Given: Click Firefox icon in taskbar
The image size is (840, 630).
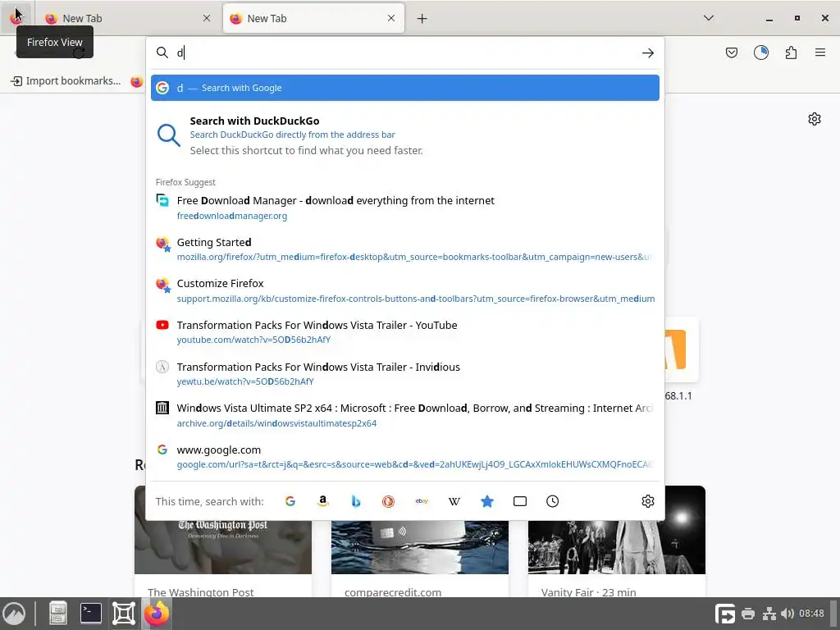Looking at the screenshot, I should coord(157,614).
